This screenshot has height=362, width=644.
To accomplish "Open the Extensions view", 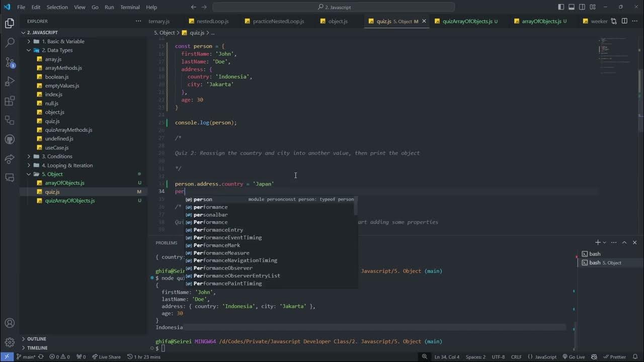I will [10, 101].
